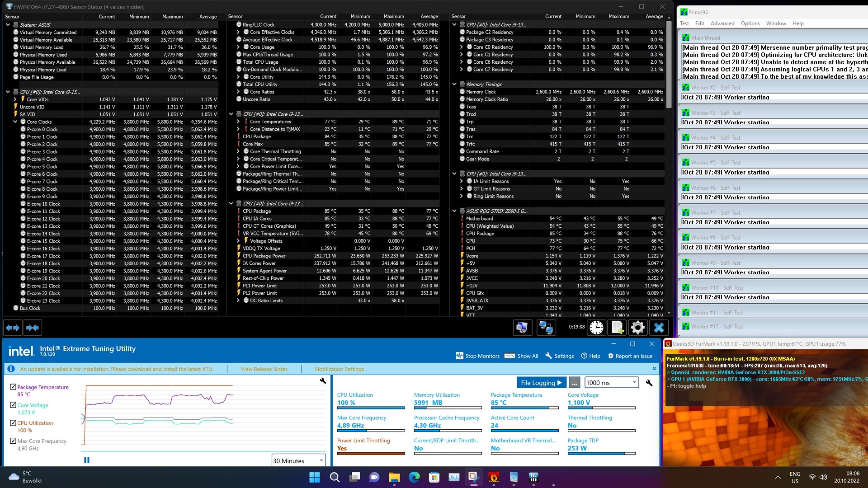Uncheck Core Voltage monitor checkbox
868x488 pixels.
pyautogui.click(x=13, y=405)
